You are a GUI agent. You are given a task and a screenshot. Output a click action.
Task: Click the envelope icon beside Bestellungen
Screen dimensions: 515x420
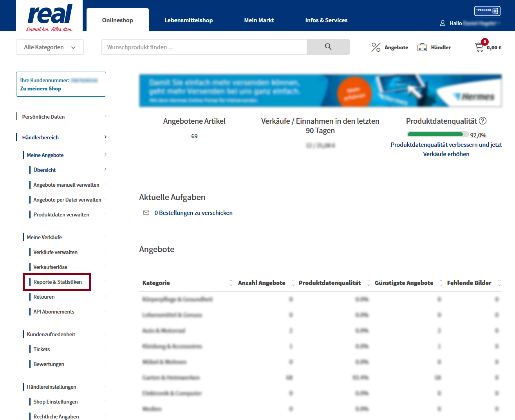pos(146,213)
